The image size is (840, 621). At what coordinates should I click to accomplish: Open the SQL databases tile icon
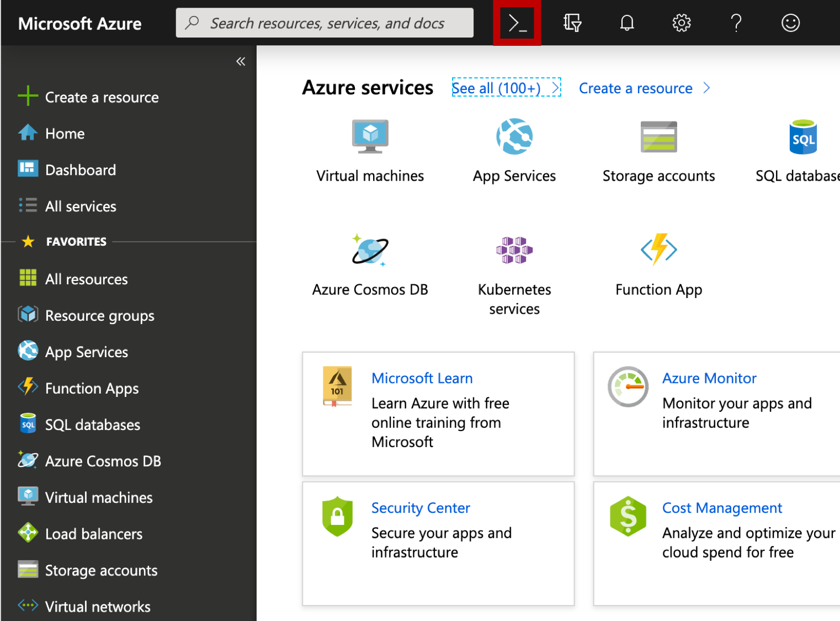pyautogui.click(x=803, y=136)
